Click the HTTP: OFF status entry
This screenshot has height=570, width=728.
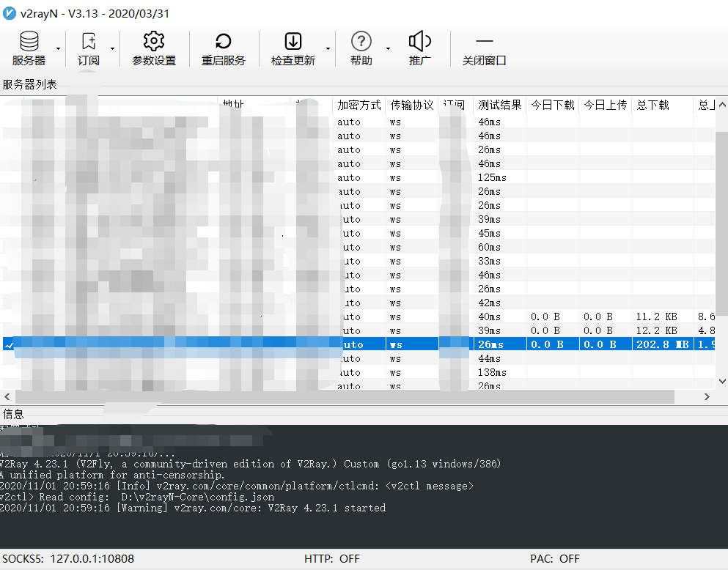332,559
